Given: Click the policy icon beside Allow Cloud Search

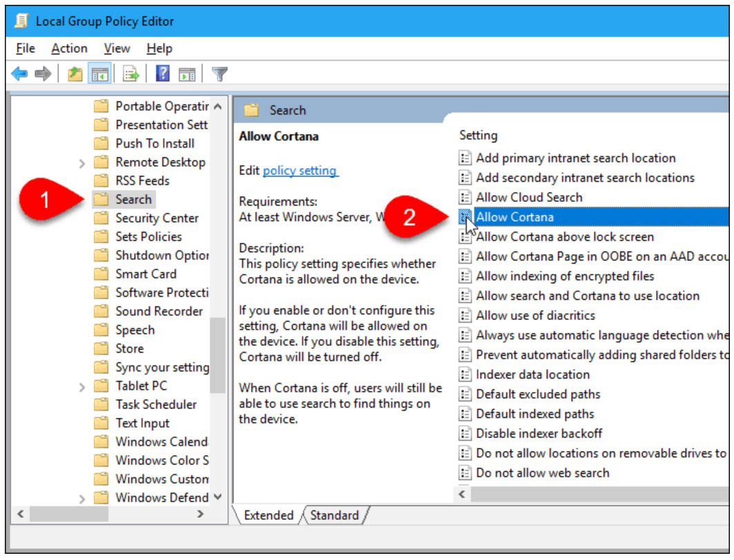Looking at the screenshot, I should pos(465,197).
